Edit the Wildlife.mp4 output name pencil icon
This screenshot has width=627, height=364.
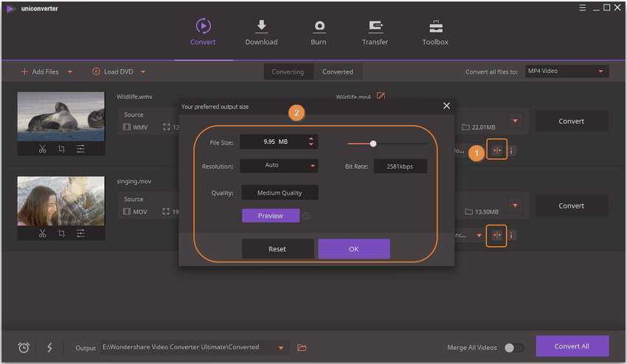(x=381, y=97)
